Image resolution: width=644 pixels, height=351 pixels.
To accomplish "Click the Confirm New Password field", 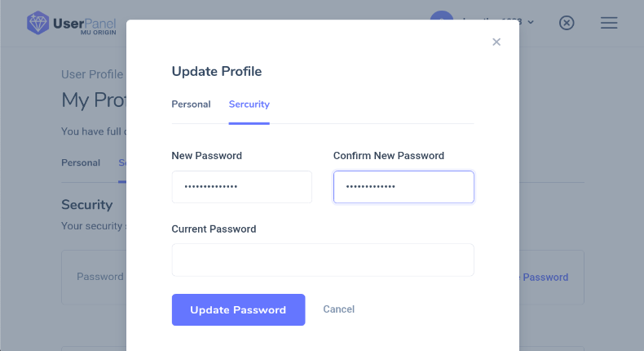I will [x=404, y=187].
